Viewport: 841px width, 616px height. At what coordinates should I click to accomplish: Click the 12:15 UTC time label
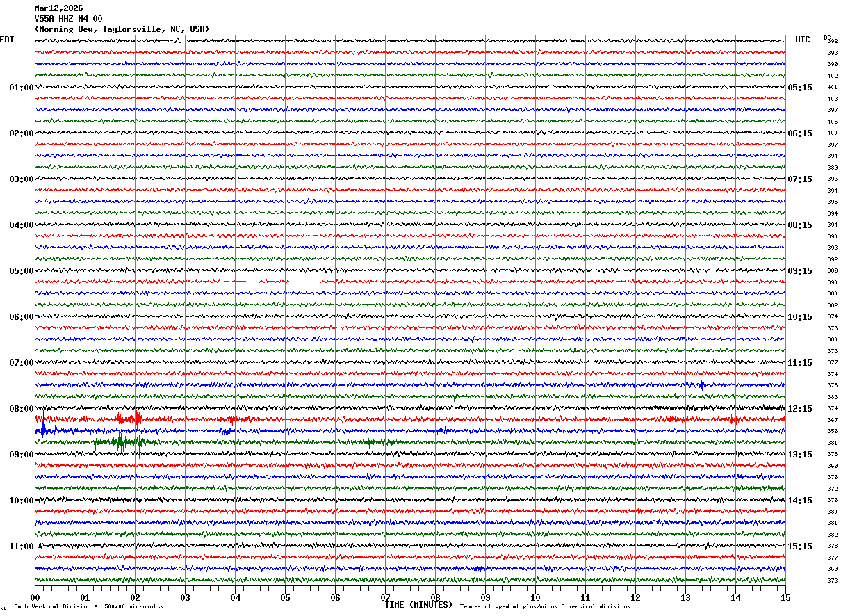pyautogui.click(x=799, y=409)
